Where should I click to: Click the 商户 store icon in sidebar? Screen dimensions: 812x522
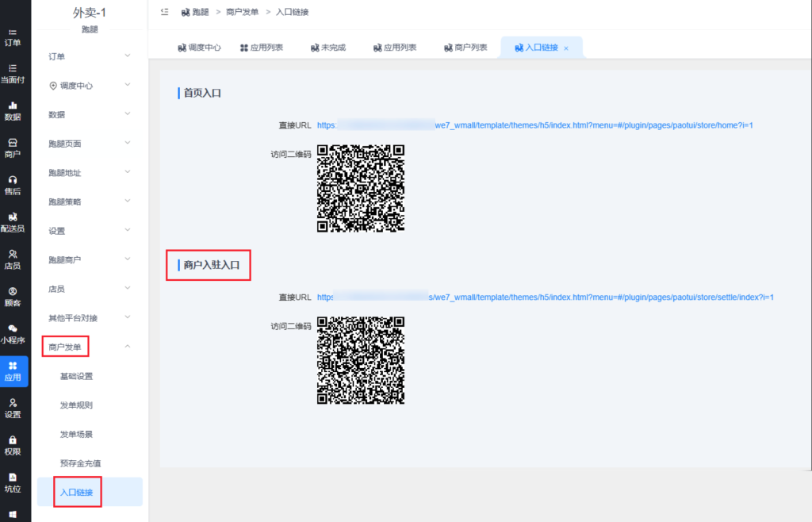coord(13,148)
